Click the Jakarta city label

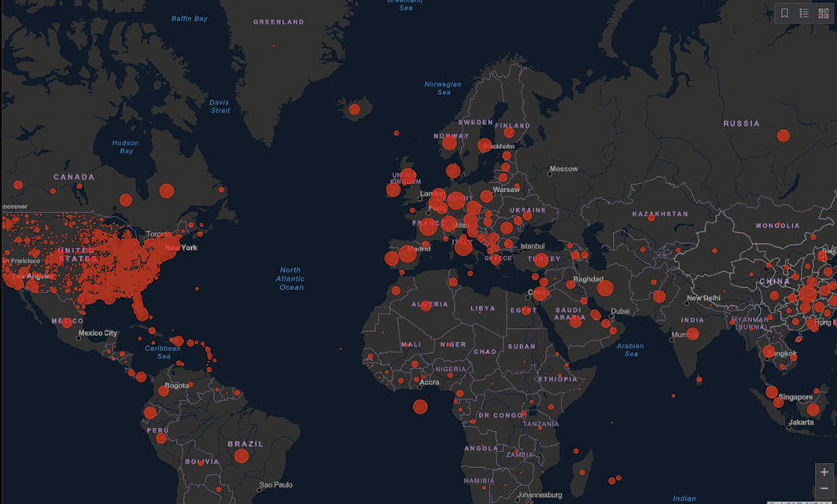802,422
